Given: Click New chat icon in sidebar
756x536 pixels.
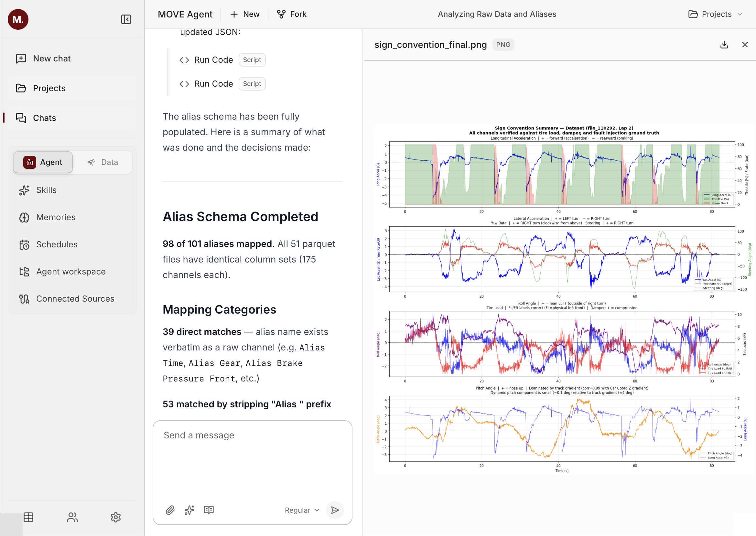Looking at the screenshot, I should click(x=21, y=59).
